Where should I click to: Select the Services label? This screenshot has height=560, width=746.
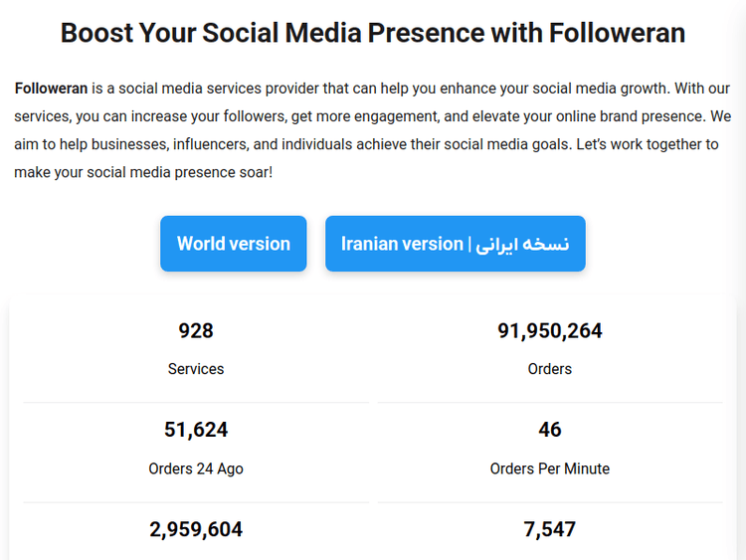pyautogui.click(x=196, y=369)
